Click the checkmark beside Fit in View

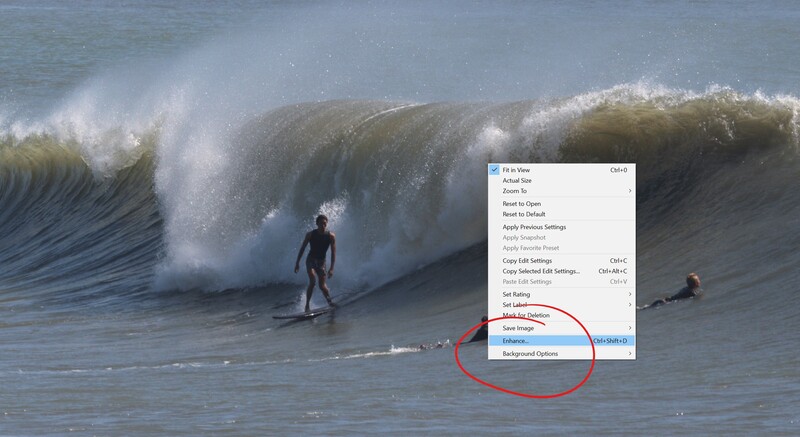click(x=494, y=170)
